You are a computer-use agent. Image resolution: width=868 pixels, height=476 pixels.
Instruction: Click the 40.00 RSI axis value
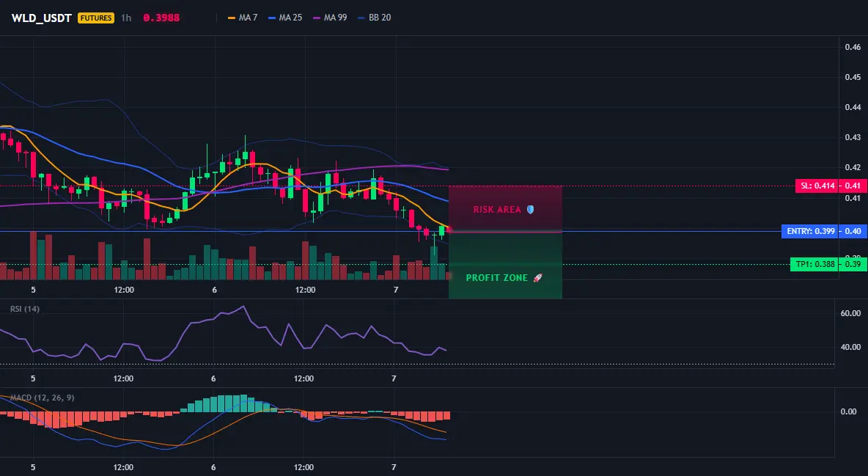tap(850, 347)
